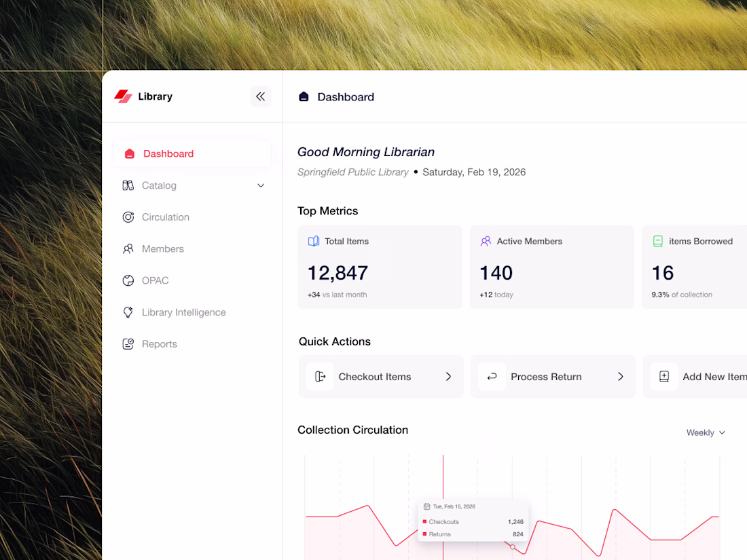The width and height of the screenshot is (747, 560).
Task: Open Library Intelligence page
Action: 192,312
